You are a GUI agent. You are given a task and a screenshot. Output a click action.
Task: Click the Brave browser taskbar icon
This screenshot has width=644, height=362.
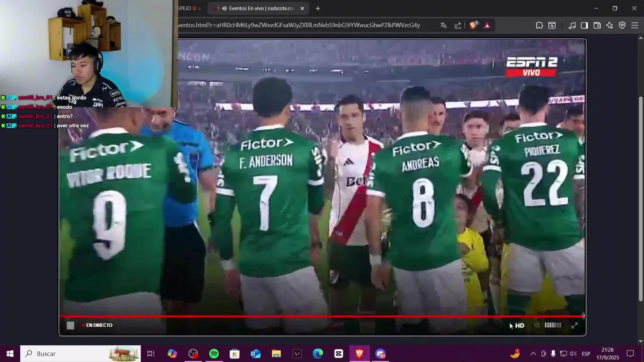pyautogui.click(x=359, y=353)
